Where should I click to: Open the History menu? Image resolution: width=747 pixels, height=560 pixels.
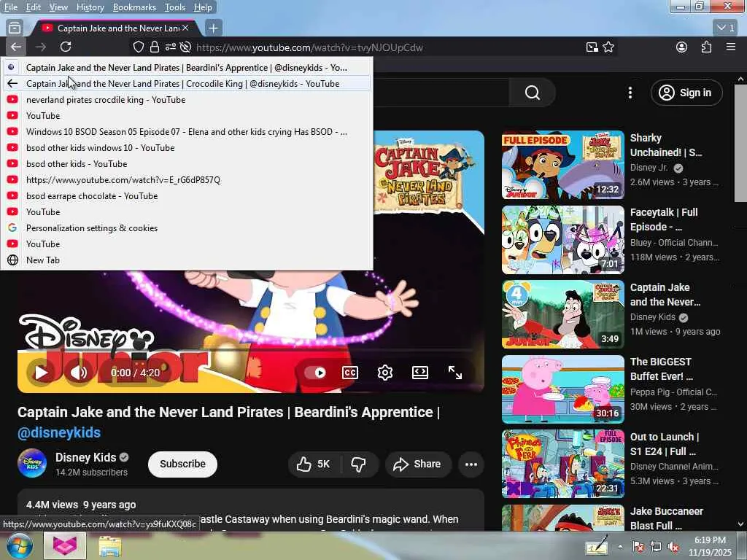point(90,7)
